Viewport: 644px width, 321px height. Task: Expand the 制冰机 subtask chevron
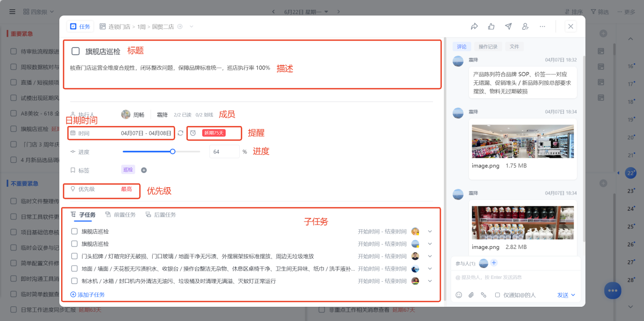click(x=430, y=281)
